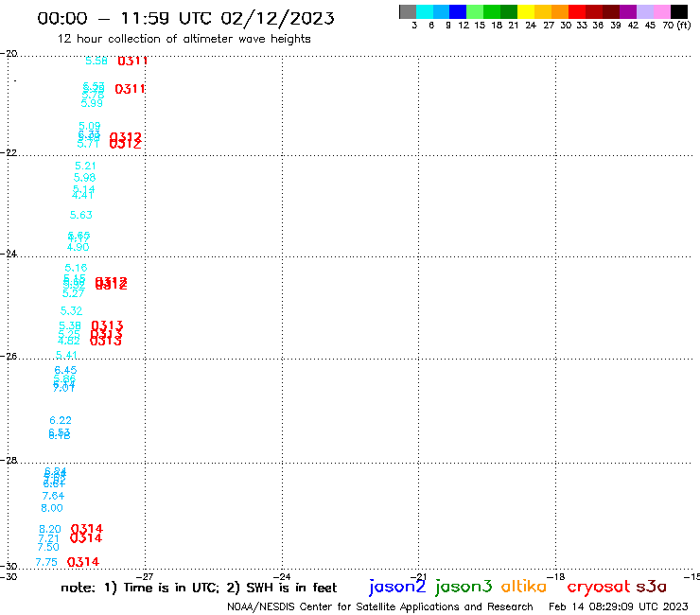Click wave height value 4.90
This screenshot has width=700, height=615.
pyautogui.click(x=79, y=247)
